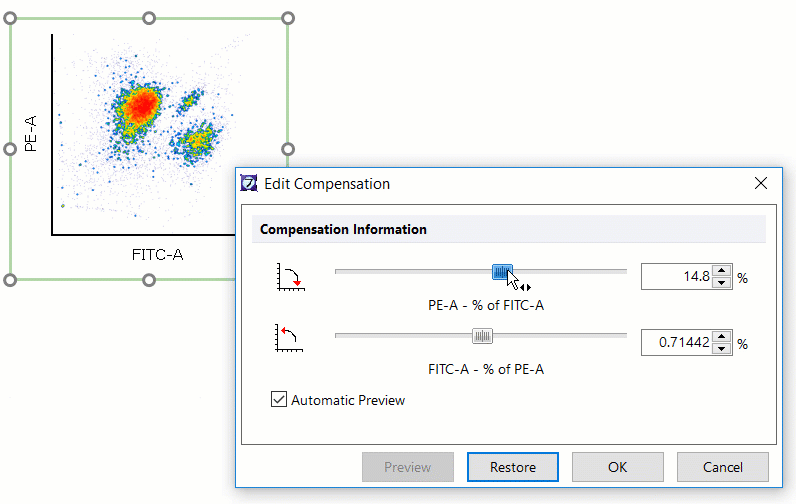Decrease the FITC-A % of PE-A value
796x504 pixels.
tap(723, 348)
